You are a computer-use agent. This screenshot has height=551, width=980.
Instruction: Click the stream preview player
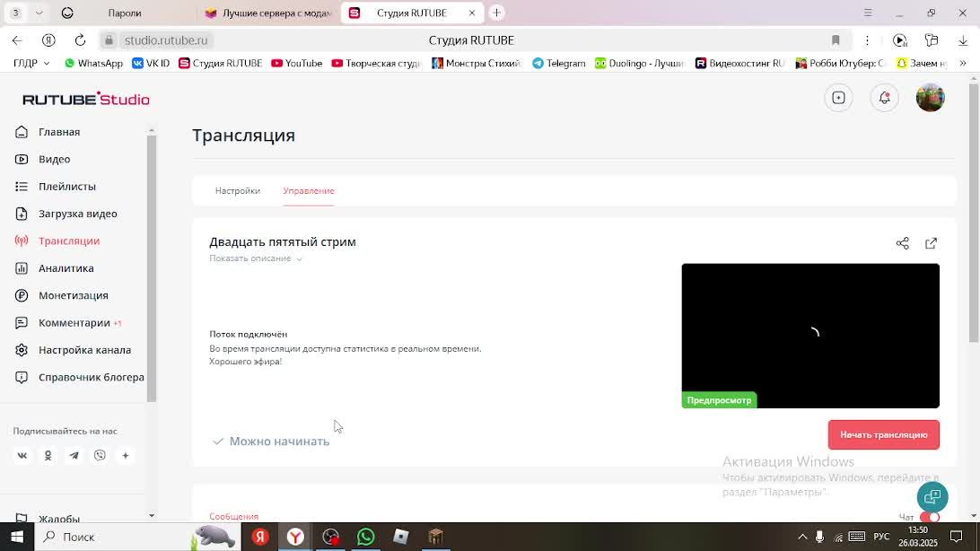810,337
